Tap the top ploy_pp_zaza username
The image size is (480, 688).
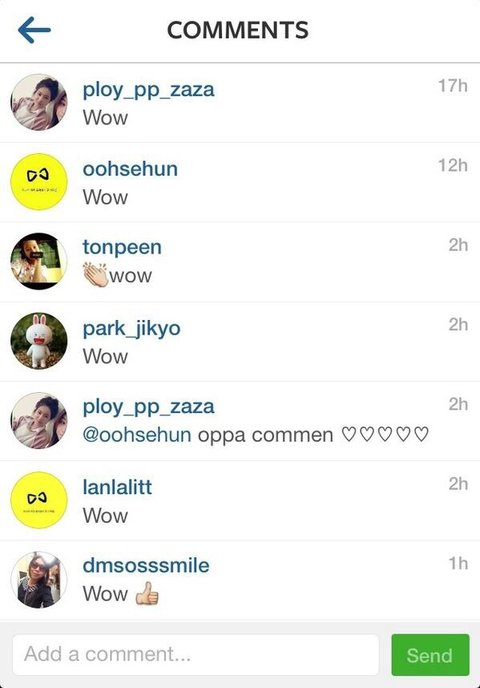pyautogui.click(x=149, y=90)
